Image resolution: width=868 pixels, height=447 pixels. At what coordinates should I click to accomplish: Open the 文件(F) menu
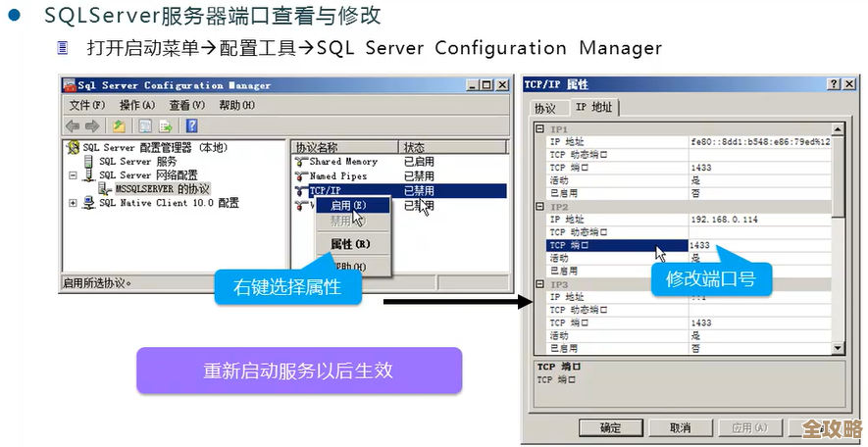[x=86, y=105]
